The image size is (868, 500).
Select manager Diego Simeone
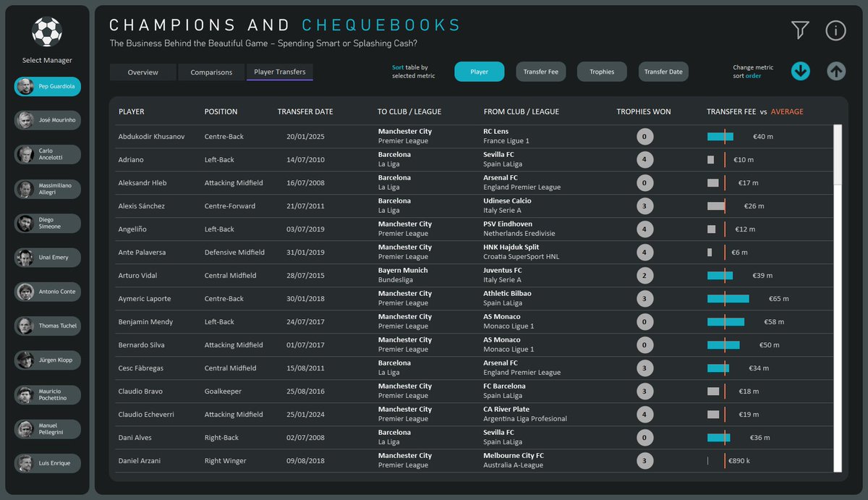48,223
